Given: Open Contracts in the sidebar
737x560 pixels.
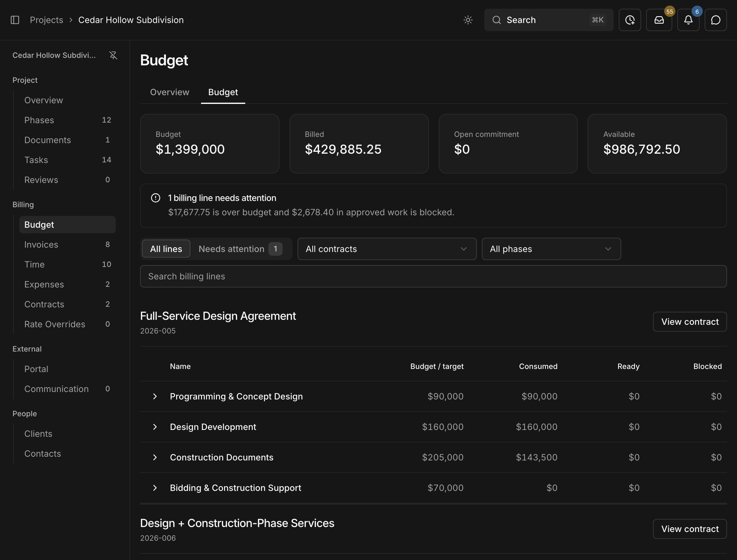Looking at the screenshot, I should coord(67,304).
